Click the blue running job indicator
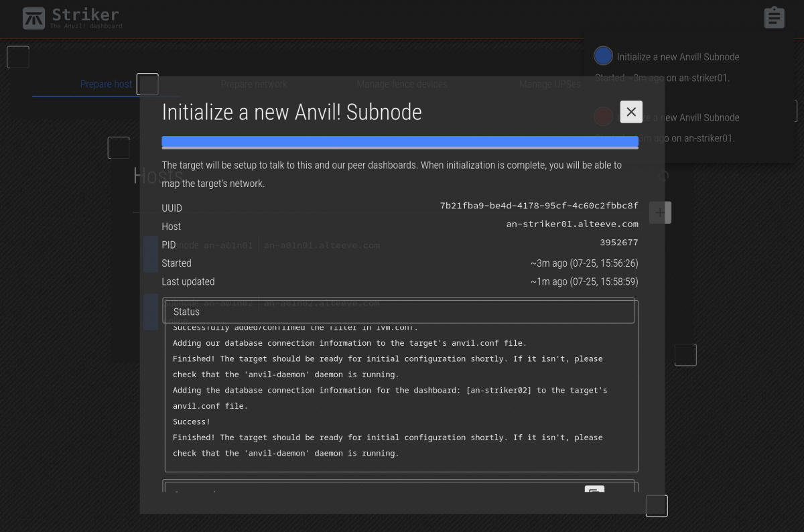Screen dimensions: 804x532 pyautogui.click(x=603, y=56)
